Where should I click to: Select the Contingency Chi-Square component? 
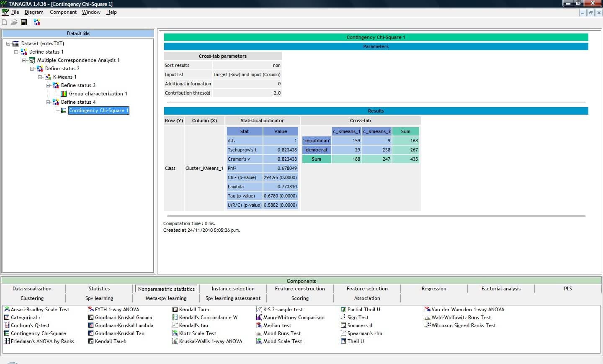(x=39, y=333)
